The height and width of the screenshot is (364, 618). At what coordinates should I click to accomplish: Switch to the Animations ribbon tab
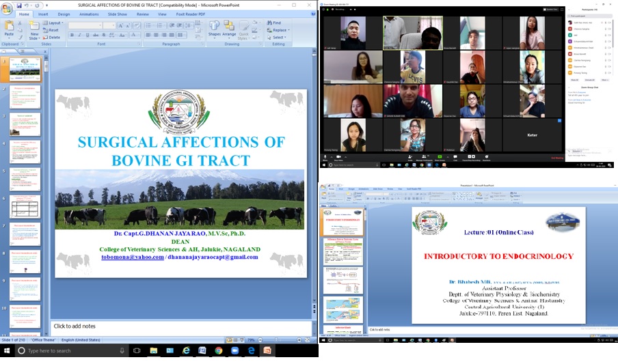point(88,14)
